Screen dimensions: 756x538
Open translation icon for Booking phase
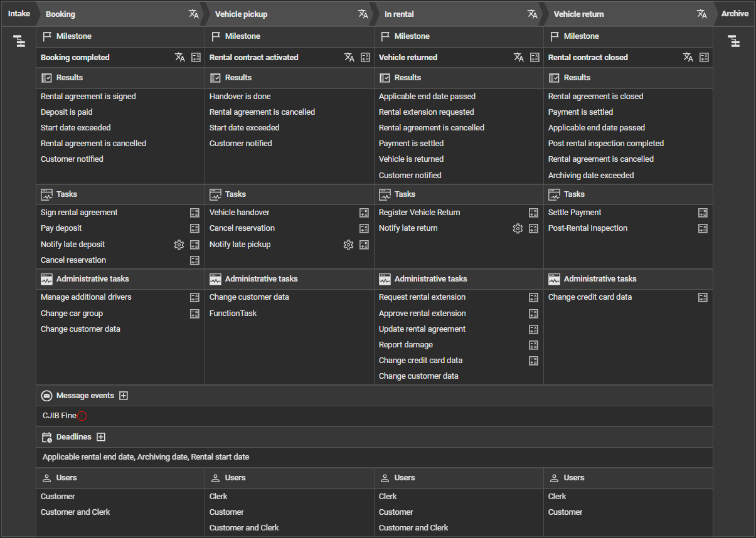[193, 14]
